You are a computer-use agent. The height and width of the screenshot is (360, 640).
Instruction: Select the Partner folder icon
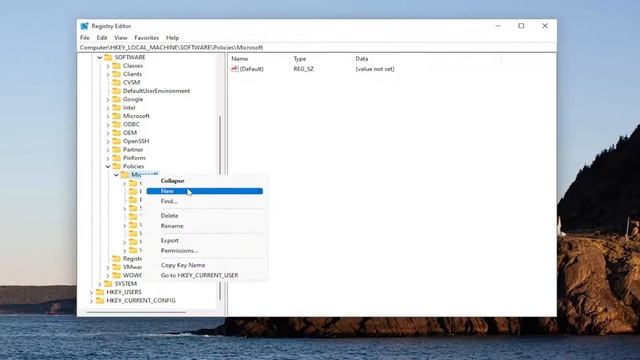pyautogui.click(x=117, y=149)
